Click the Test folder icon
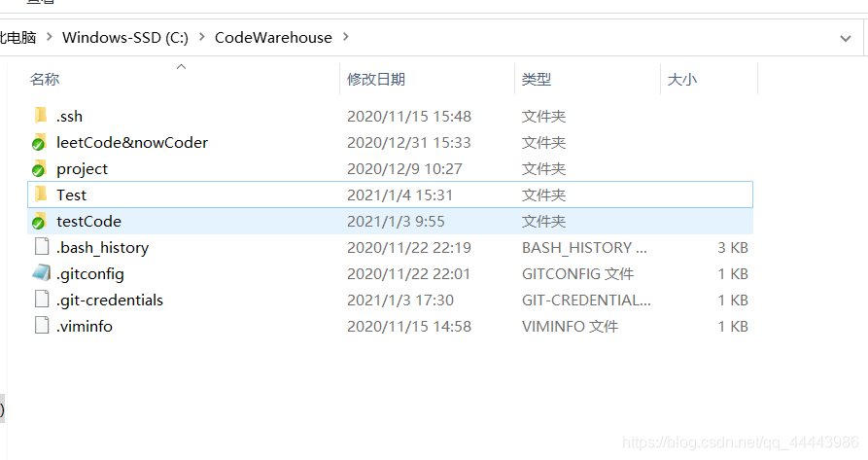The image size is (868, 460). [41, 195]
